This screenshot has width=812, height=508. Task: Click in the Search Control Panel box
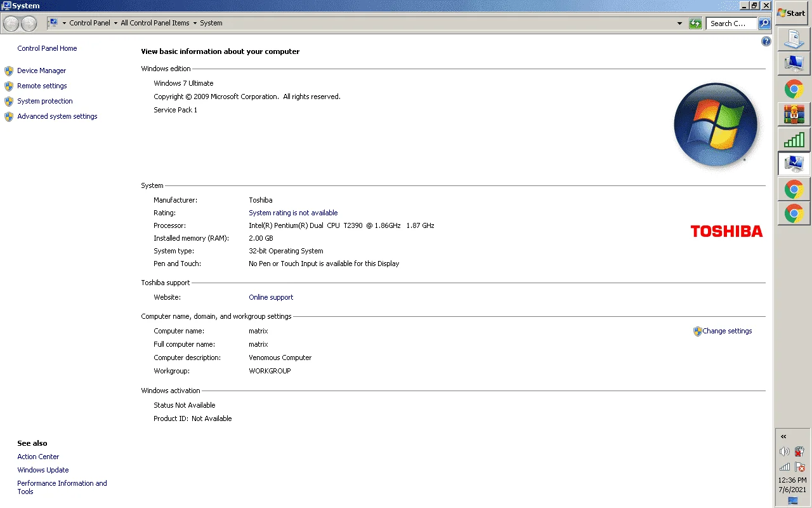(x=731, y=23)
